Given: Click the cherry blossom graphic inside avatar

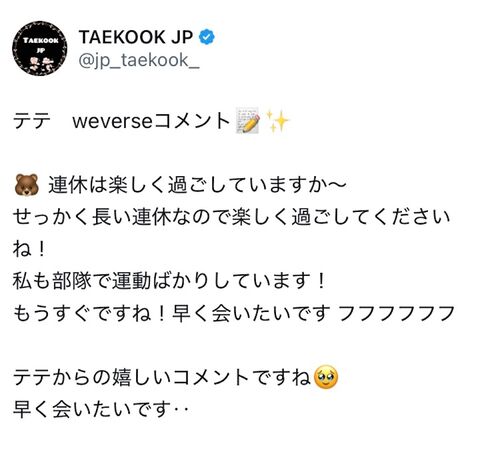Looking at the screenshot, I should (x=40, y=64).
